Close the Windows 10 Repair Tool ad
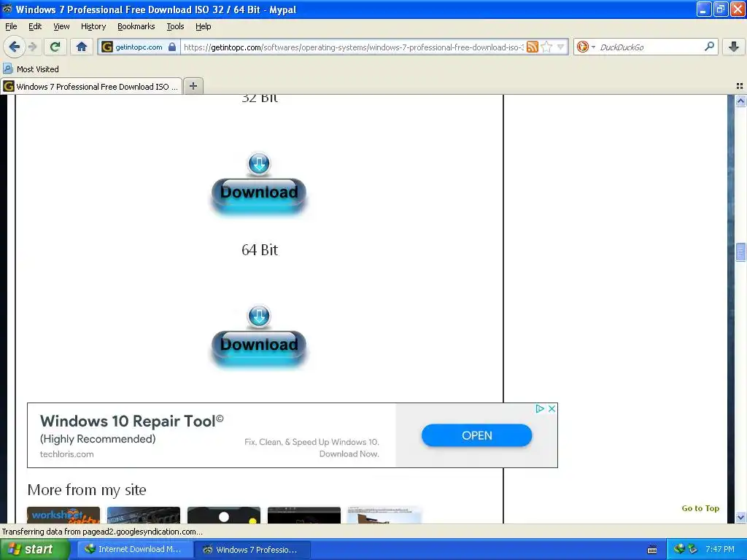747x560 pixels. pos(551,408)
